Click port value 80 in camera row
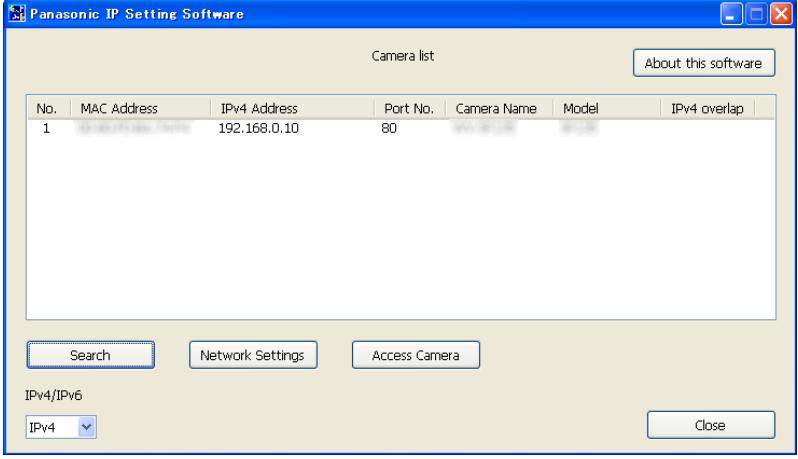 click(x=389, y=128)
